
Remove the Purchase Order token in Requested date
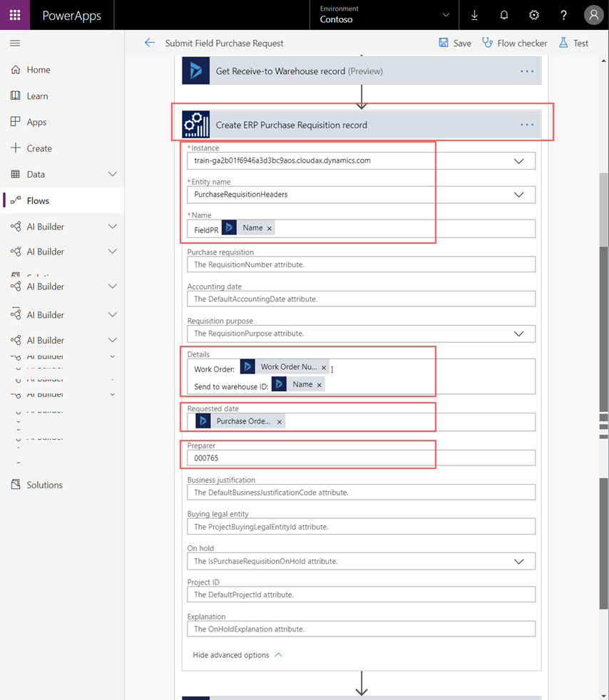(280, 421)
